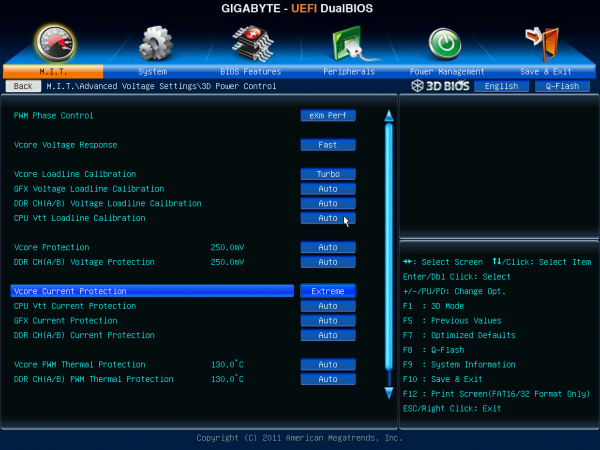Click the F9 System Information help line

(459, 365)
